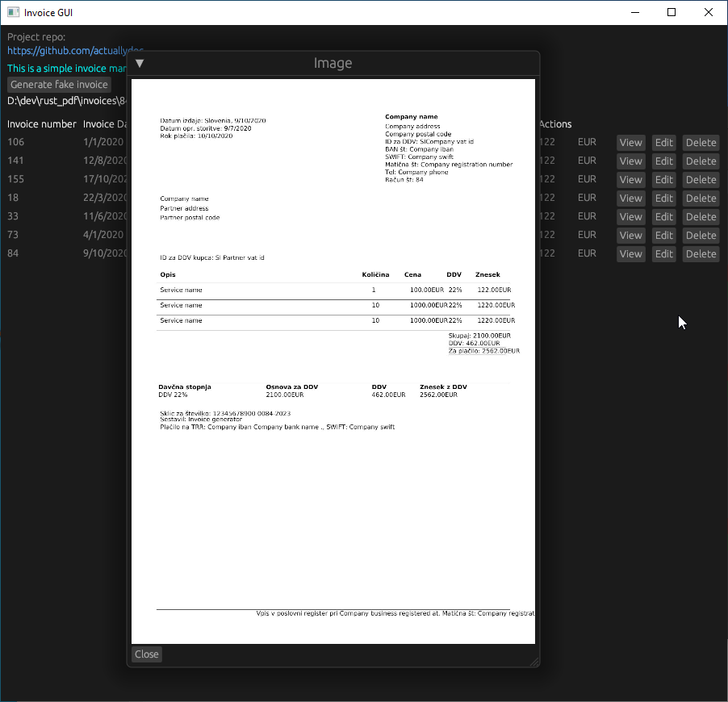
Task: Close the Invoice GUI window
Action: [709, 13]
